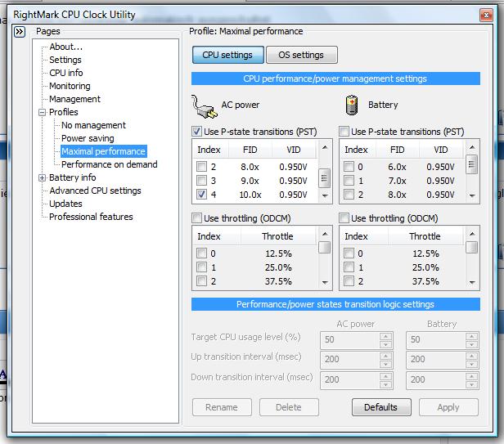Increase AC power Target CPU usage spinner
The image size is (504, 444).
(x=385, y=336)
